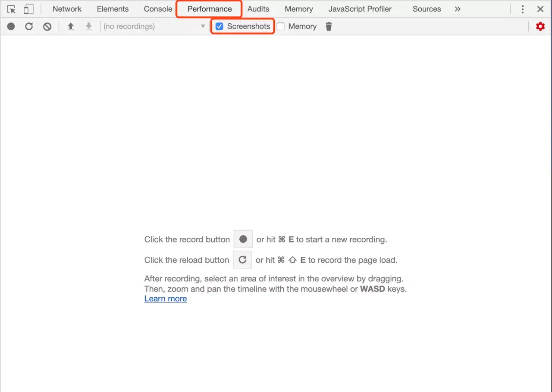Open the JavaScript Profiler tab
This screenshot has width=552, height=392.
[360, 9]
